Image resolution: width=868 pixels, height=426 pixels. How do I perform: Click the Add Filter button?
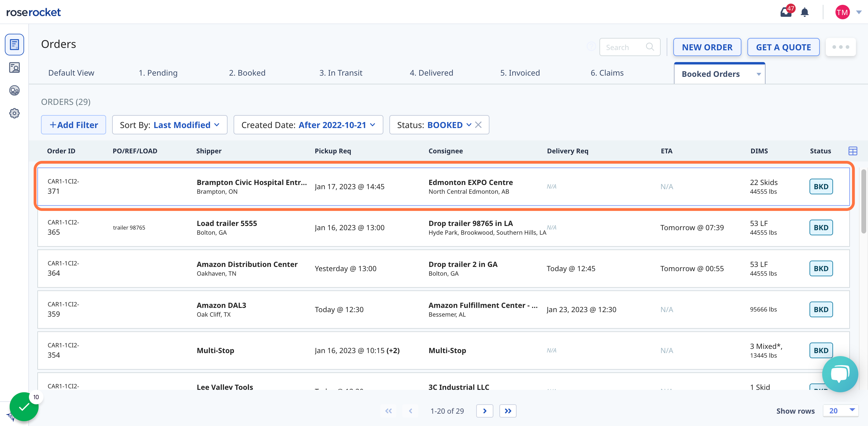pos(74,125)
